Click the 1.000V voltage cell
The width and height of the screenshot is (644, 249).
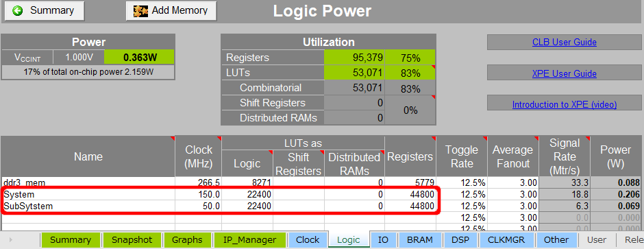(x=78, y=57)
